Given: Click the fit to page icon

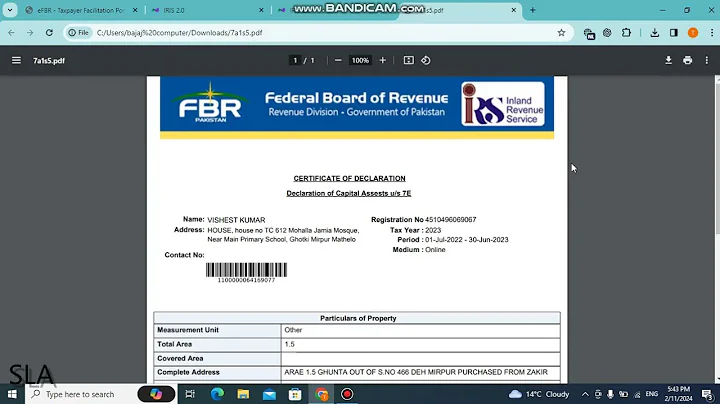Looking at the screenshot, I should [408, 60].
